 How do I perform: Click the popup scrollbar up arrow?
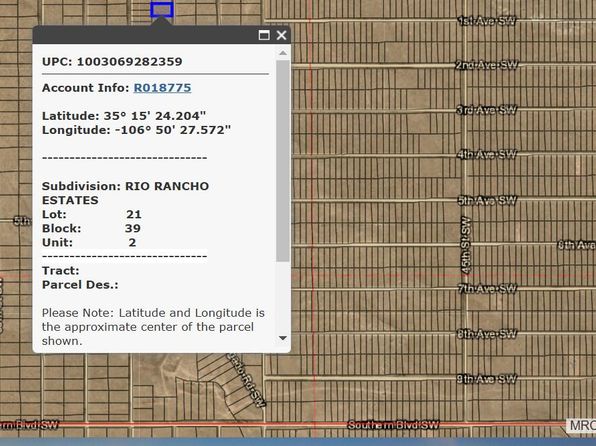click(283, 53)
